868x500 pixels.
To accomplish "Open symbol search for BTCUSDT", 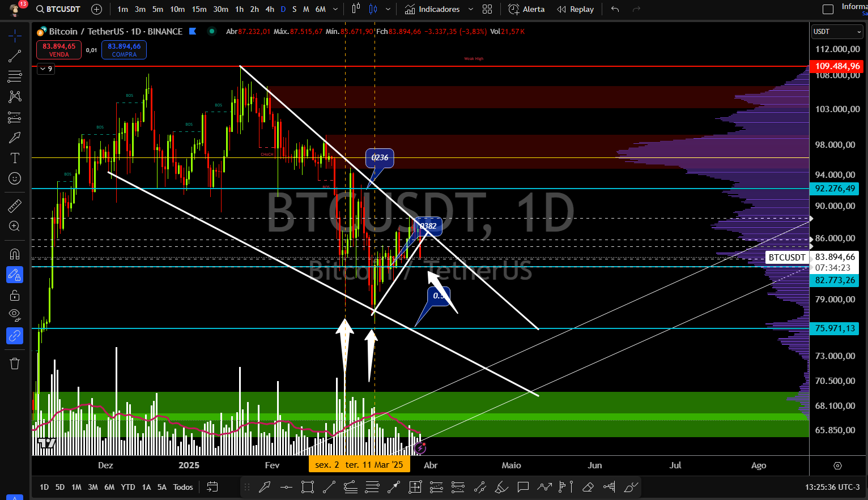I will tap(58, 9).
